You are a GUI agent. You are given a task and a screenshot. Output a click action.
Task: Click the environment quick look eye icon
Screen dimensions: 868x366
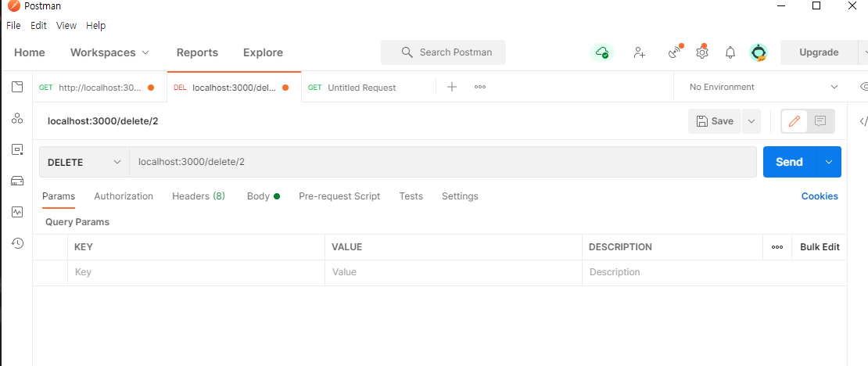(863, 87)
